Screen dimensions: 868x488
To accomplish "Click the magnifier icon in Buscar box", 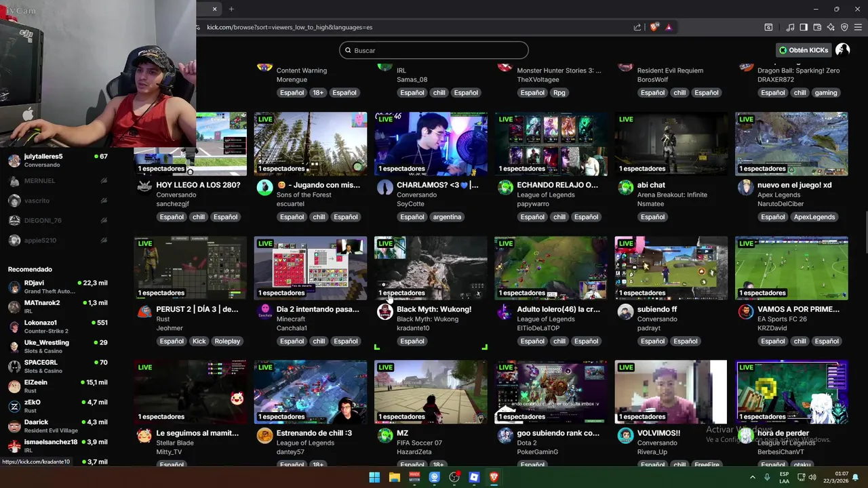I will pos(348,50).
